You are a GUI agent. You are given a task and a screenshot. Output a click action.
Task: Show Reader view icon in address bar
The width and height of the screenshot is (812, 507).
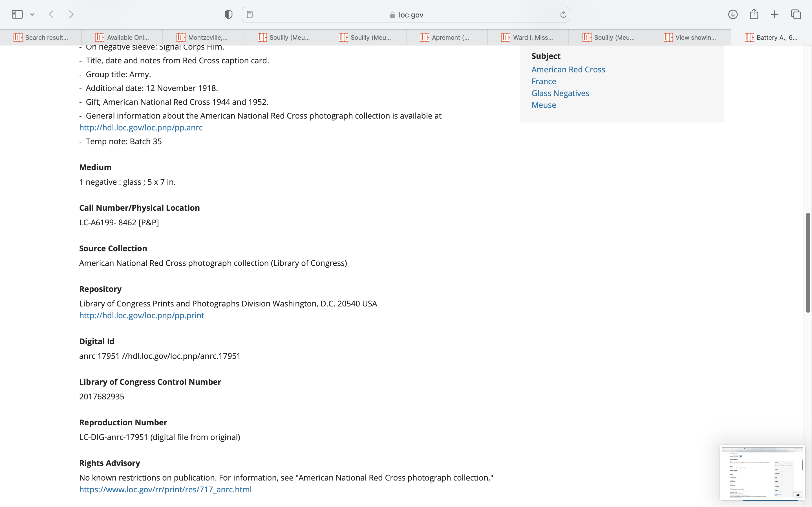tap(250, 14)
